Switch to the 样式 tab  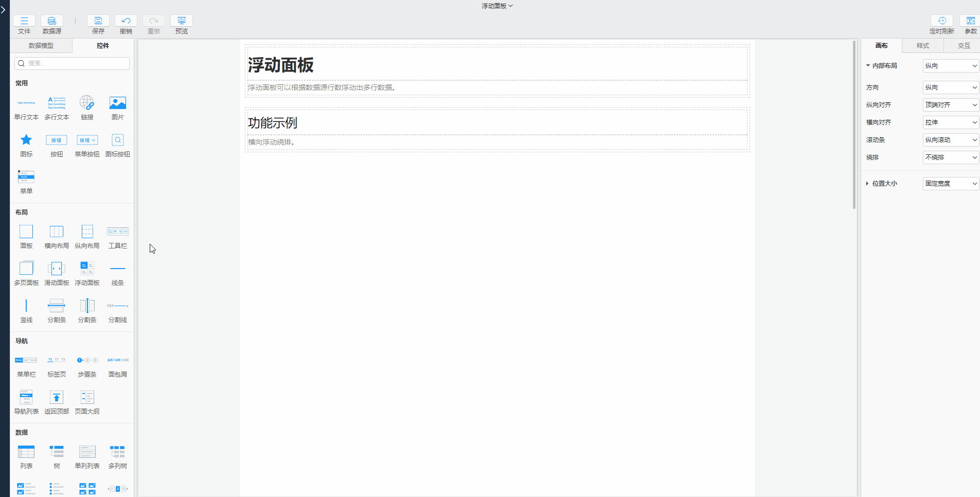point(921,45)
